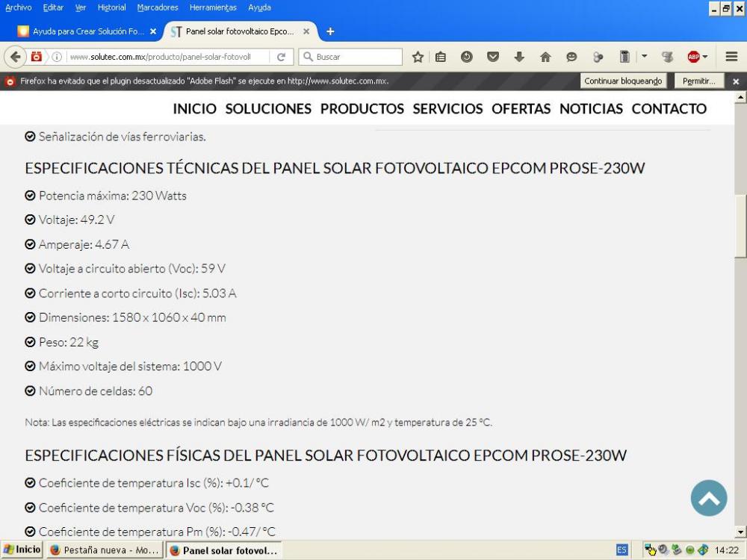Open the Adblock Plus icon
This screenshot has width=747, height=560.
coord(693,57)
